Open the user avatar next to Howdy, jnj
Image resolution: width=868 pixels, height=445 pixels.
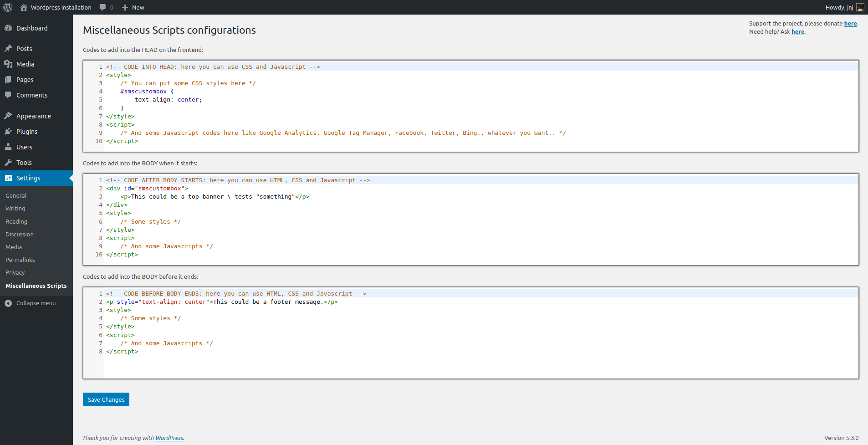pos(860,7)
